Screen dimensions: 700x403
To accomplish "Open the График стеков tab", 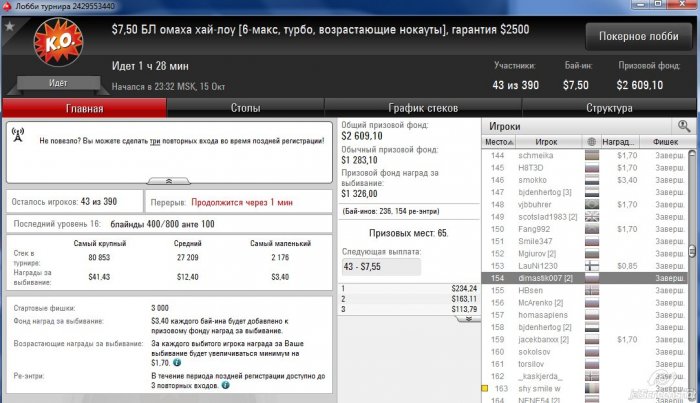I will [x=423, y=108].
